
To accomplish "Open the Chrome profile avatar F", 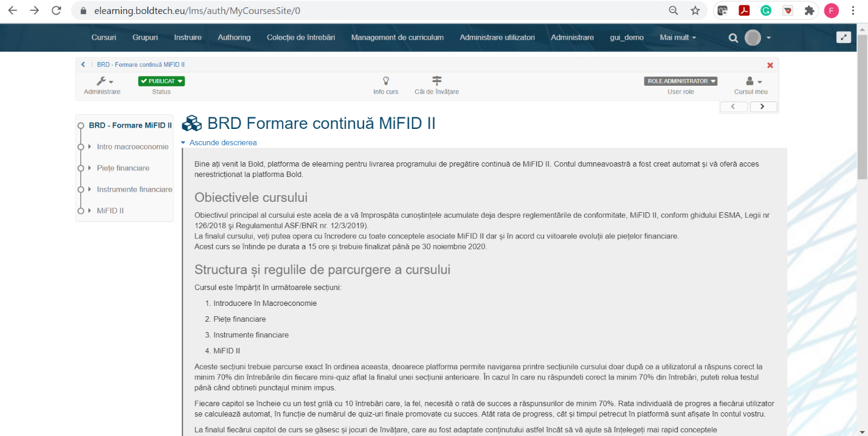I will [x=831, y=10].
